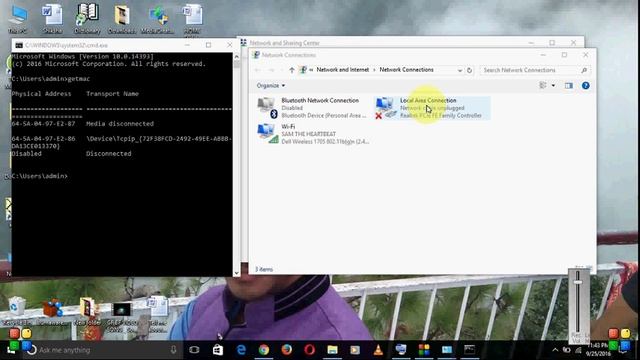Open VLC media player from the taskbar
The image size is (640, 360).
pyautogui.click(x=378, y=350)
